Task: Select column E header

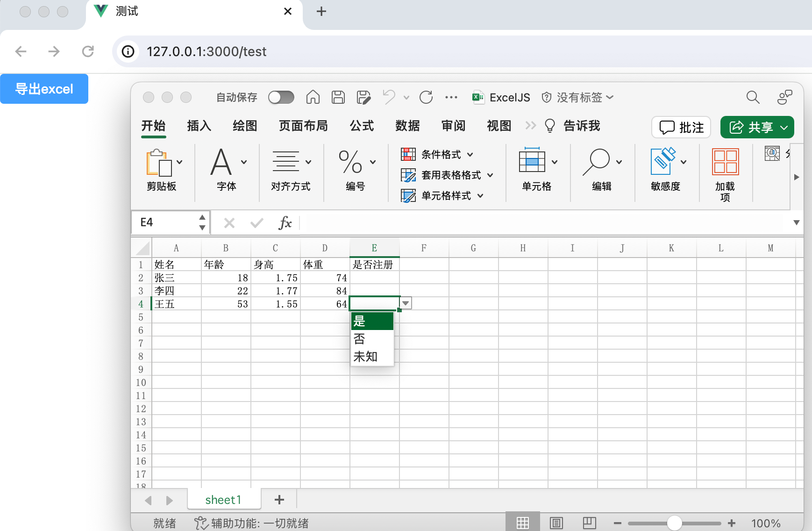Action: [x=374, y=248]
